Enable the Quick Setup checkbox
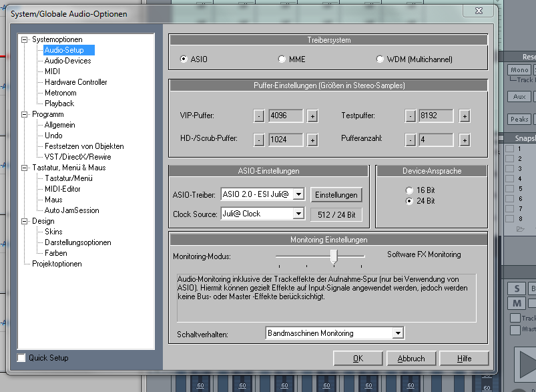The width and height of the screenshot is (536, 392). [21, 358]
